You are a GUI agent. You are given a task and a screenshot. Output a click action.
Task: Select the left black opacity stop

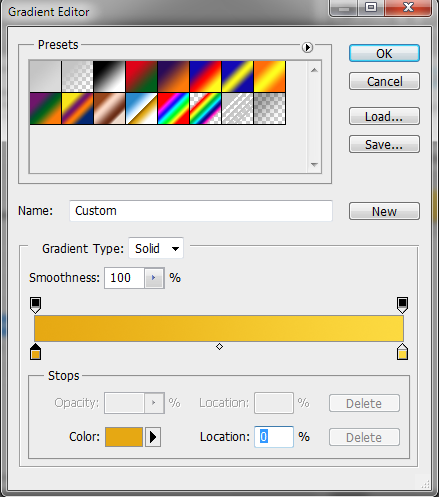coord(36,305)
